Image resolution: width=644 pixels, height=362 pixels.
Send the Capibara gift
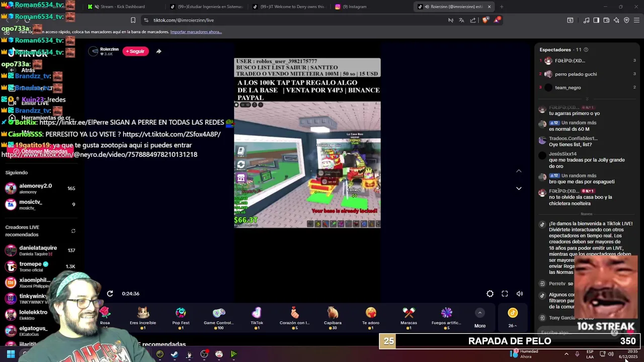coord(333,318)
